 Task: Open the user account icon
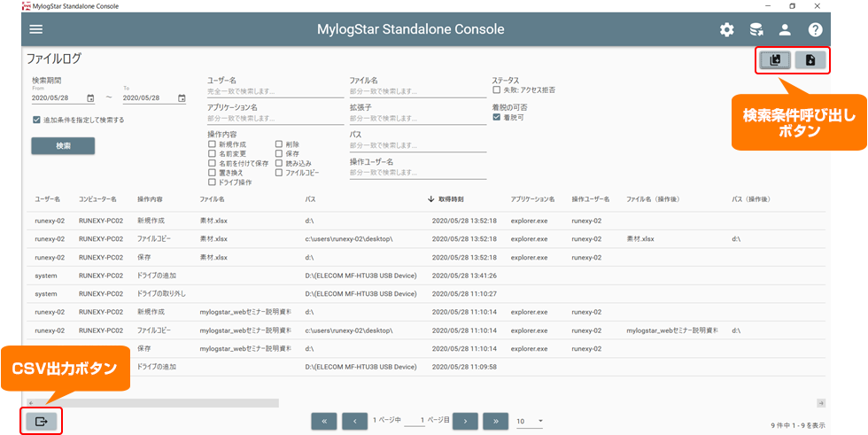tap(786, 30)
